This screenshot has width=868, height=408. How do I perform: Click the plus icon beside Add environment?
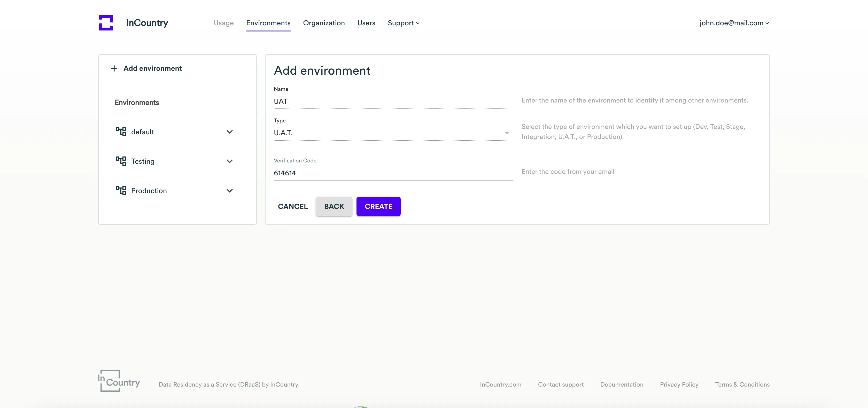(x=114, y=68)
